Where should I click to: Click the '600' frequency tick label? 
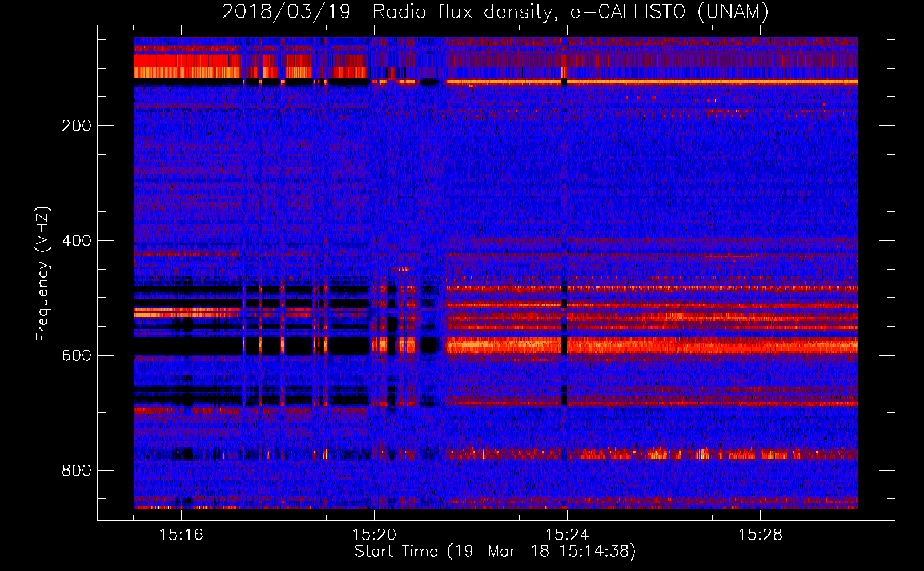[x=77, y=355]
